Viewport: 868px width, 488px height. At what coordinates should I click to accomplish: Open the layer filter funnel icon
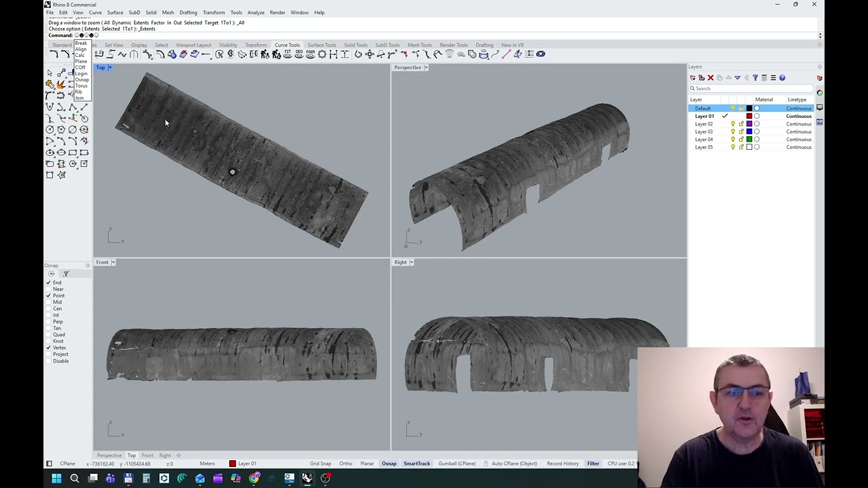tap(755, 78)
